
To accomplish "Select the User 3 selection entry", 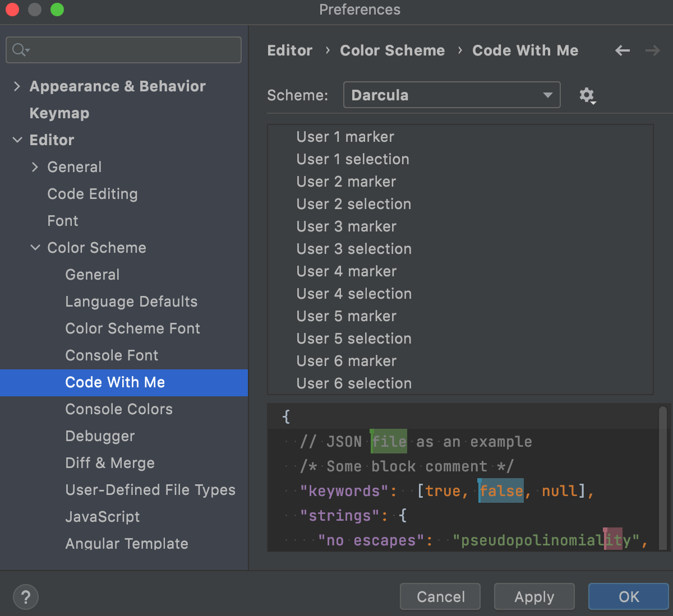I will coord(354,249).
